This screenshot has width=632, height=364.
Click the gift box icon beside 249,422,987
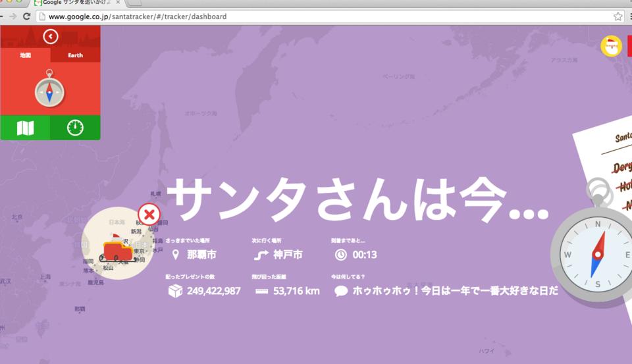[x=175, y=291]
